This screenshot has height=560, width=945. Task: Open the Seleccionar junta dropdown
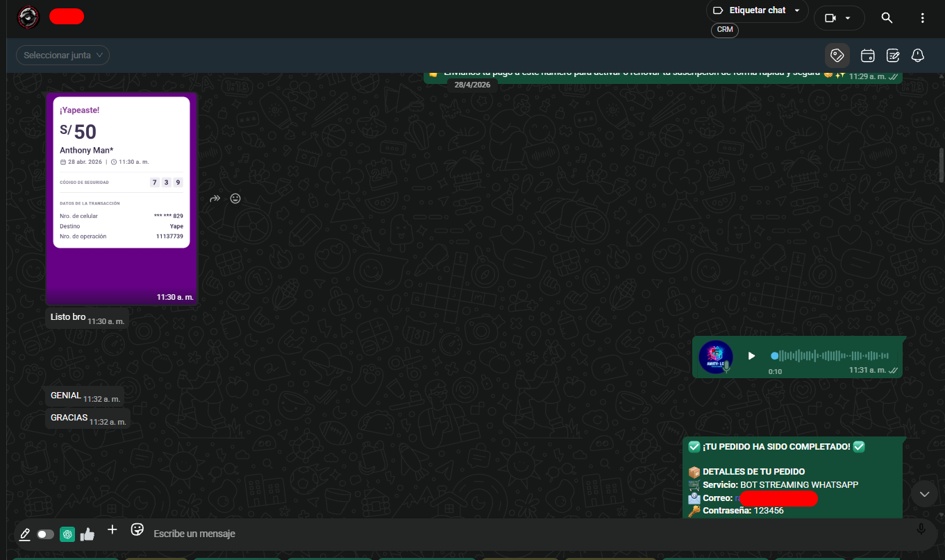pos(62,56)
